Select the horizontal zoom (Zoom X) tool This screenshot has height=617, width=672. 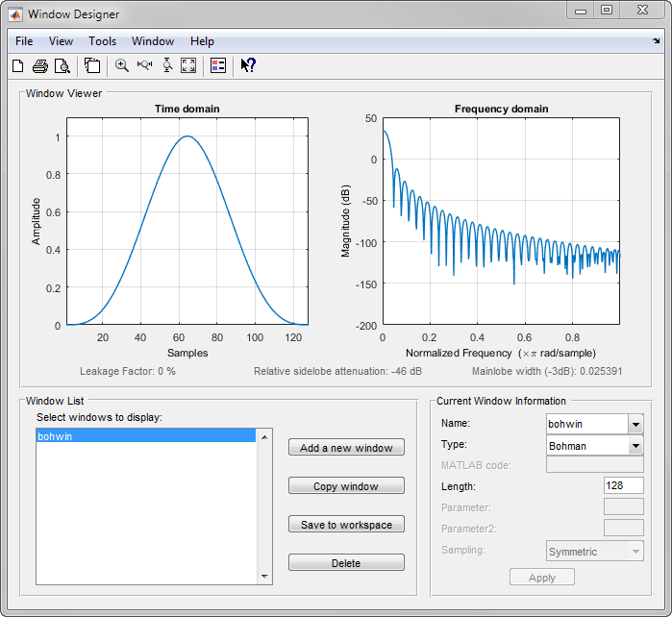click(144, 65)
